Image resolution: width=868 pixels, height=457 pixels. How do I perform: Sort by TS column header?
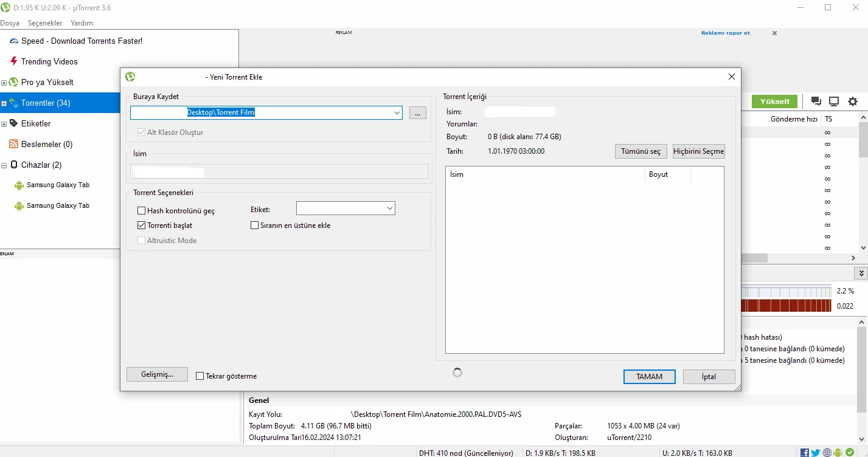[829, 119]
